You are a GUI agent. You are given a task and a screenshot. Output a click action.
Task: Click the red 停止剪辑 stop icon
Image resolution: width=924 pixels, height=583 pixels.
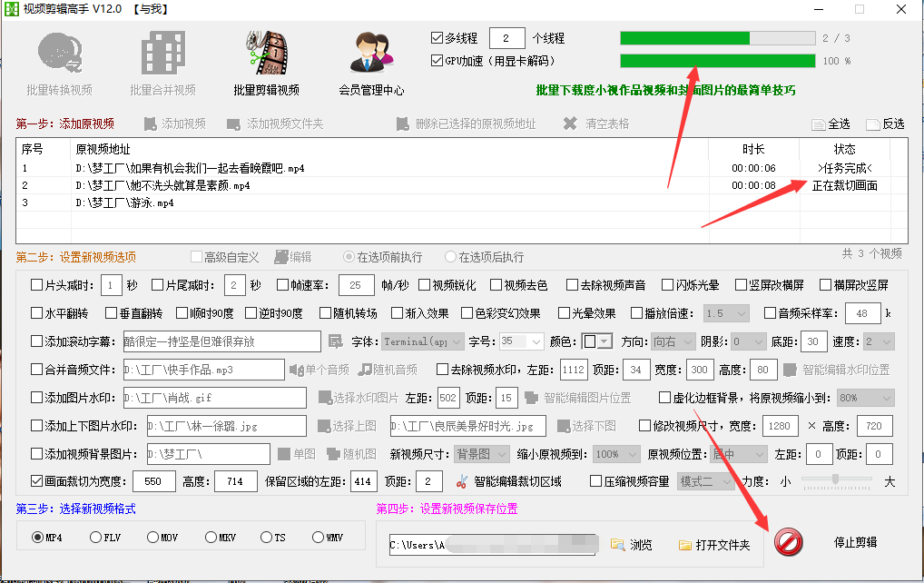coord(788,542)
